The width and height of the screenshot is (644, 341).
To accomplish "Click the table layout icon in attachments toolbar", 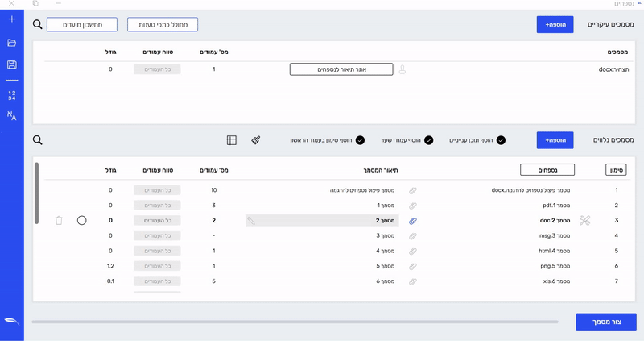I will click(x=231, y=140).
